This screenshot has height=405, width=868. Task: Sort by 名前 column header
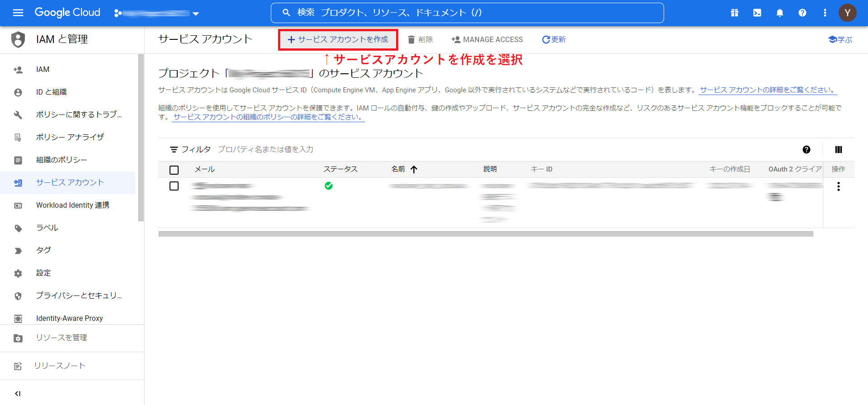pos(398,169)
